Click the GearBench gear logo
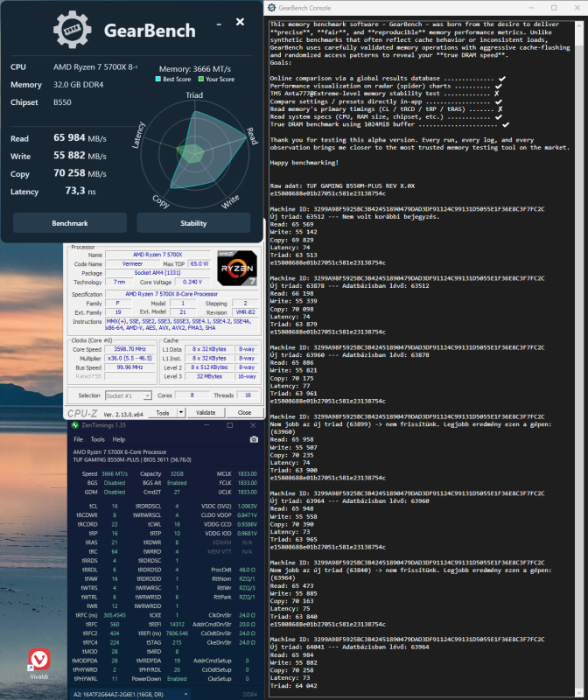The width and height of the screenshot is (588, 700). coord(73,30)
